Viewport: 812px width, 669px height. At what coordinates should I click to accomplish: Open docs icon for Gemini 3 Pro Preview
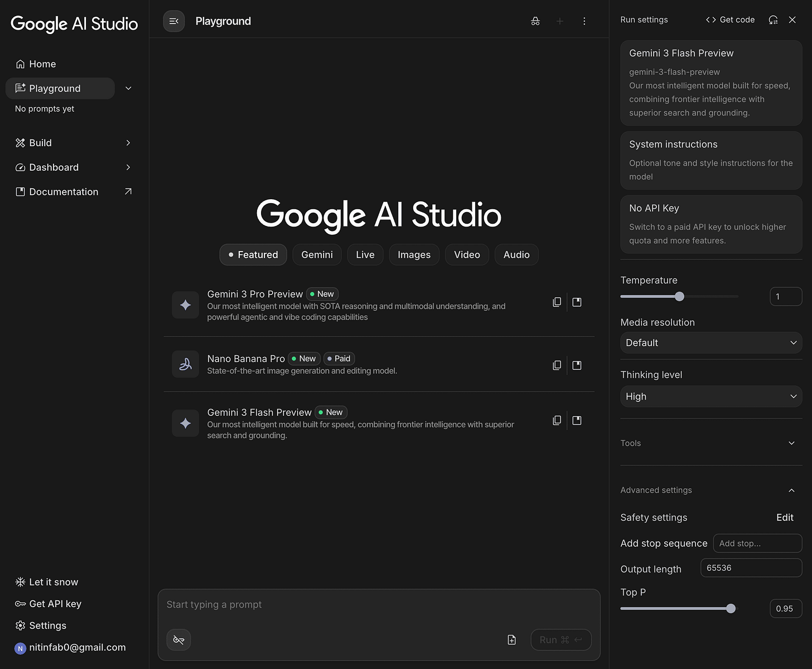coord(577,302)
